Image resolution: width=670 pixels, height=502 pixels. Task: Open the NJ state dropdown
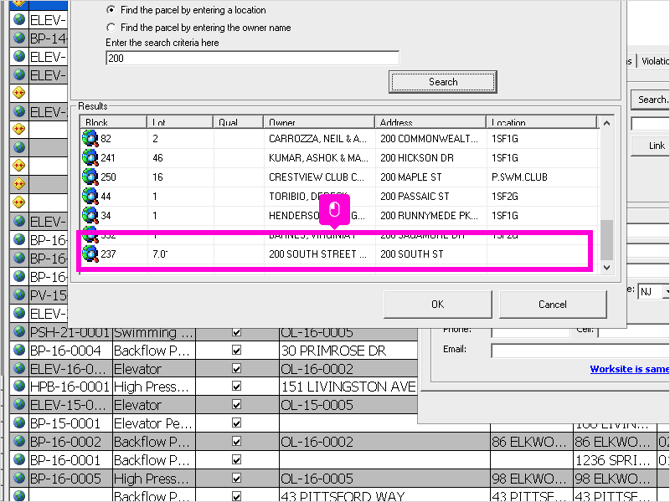click(665, 291)
